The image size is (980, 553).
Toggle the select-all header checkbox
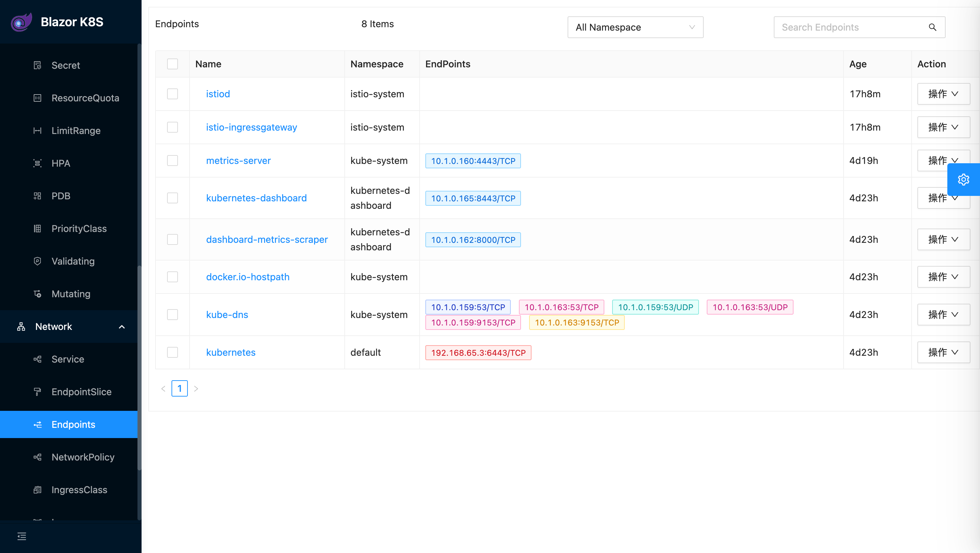point(172,64)
